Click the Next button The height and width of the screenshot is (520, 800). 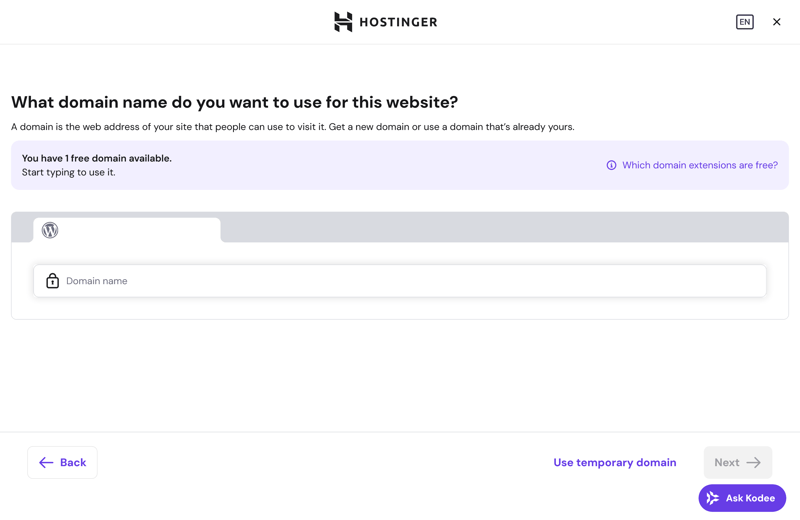[x=738, y=462]
